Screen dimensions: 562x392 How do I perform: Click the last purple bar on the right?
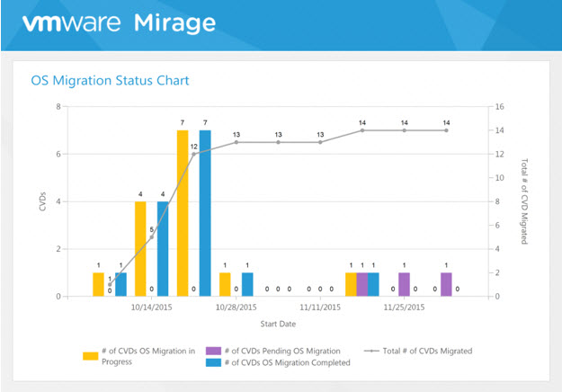tap(446, 284)
